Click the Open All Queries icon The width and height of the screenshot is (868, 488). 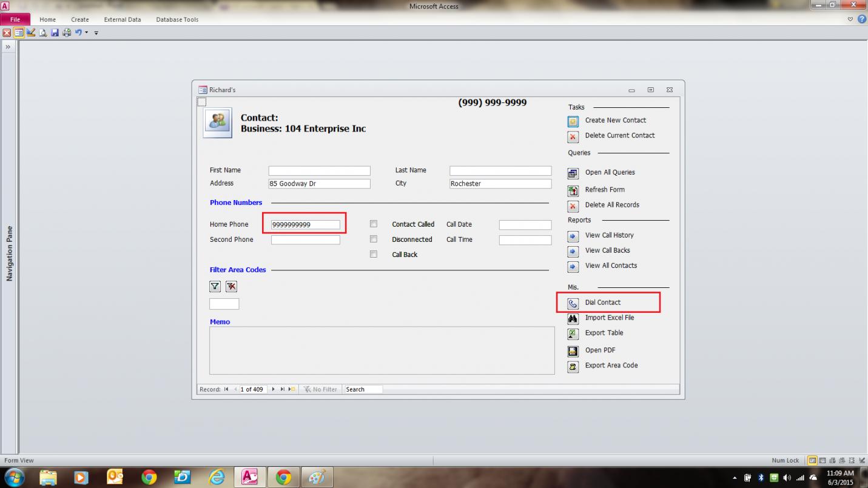[573, 173]
